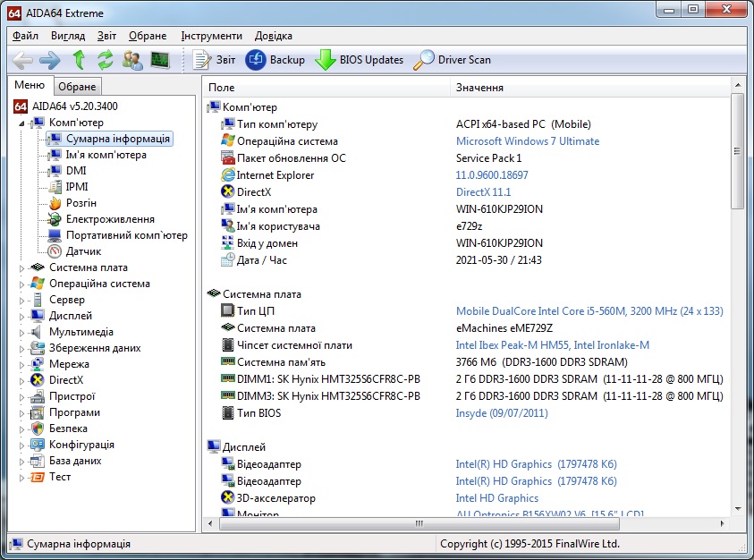Open Електроживлення tree item
The height and width of the screenshot is (560, 754).
tap(110, 219)
